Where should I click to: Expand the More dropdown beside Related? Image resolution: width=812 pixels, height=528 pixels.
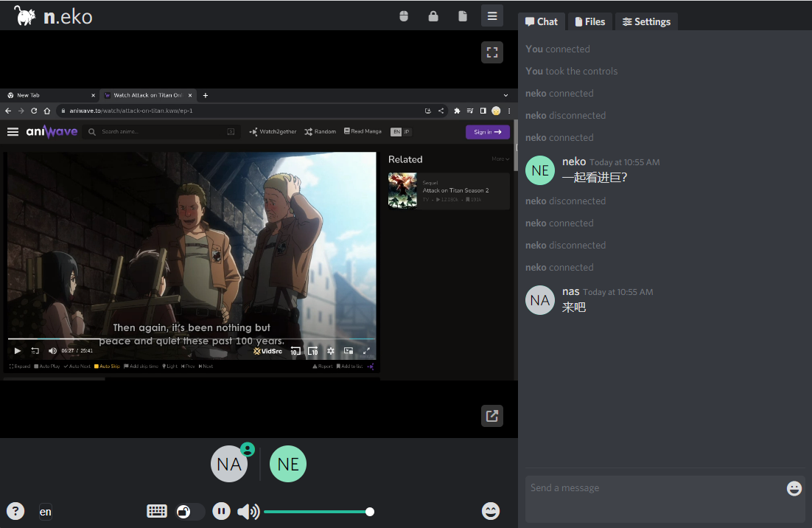pyautogui.click(x=500, y=159)
